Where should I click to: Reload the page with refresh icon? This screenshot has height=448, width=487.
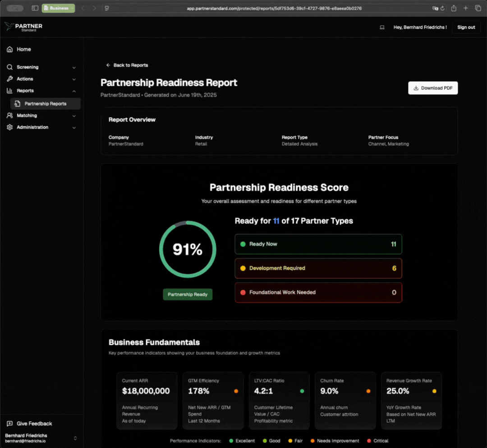442,8
